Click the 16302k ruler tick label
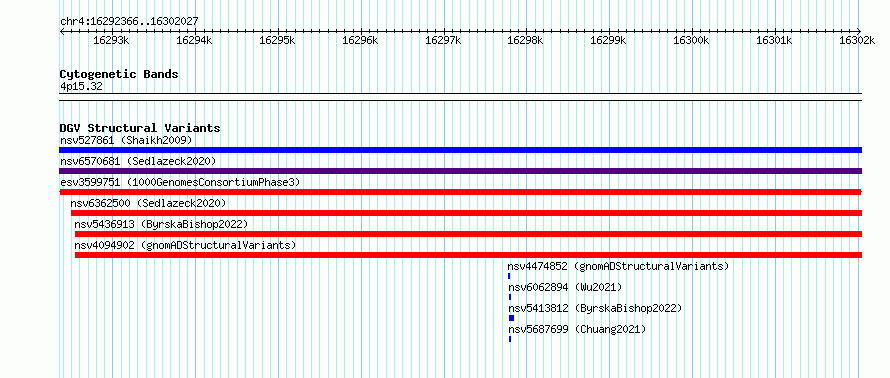 [x=857, y=41]
